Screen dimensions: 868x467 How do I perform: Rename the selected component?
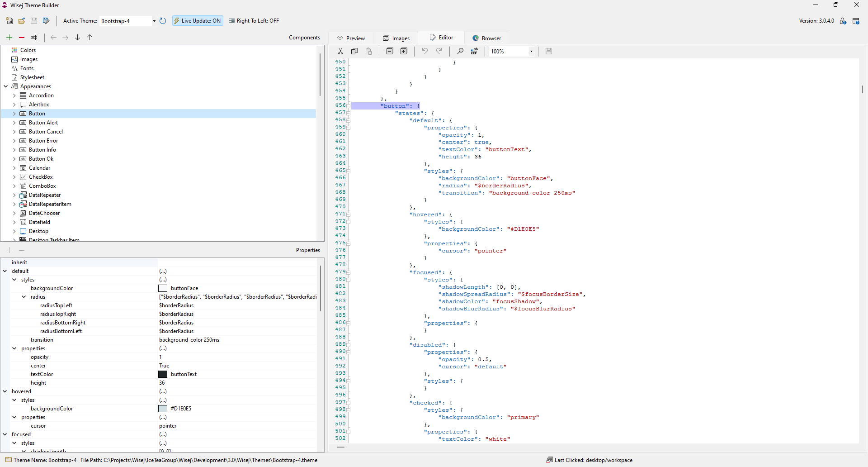(x=34, y=38)
